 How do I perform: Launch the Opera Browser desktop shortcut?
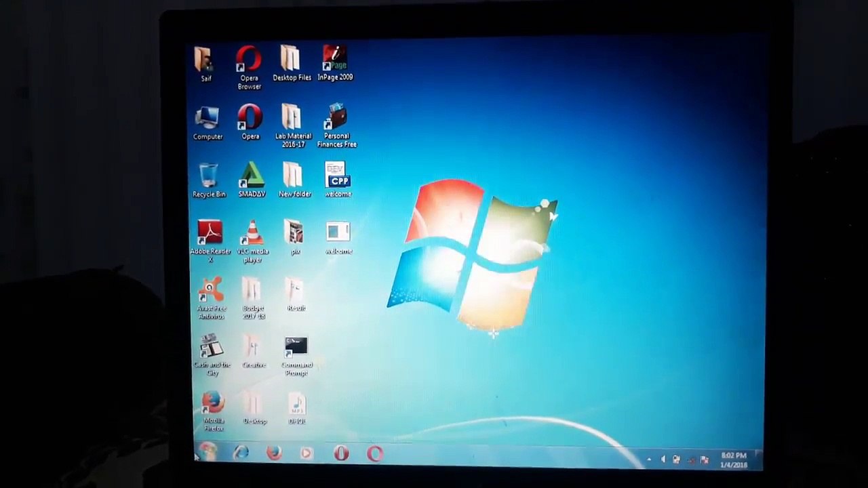click(249, 68)
